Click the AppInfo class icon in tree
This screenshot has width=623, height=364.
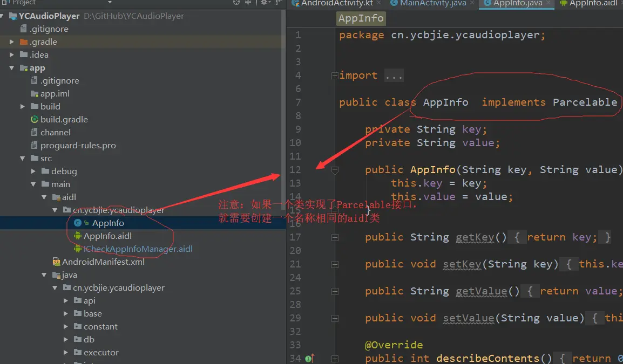point(78,223)
